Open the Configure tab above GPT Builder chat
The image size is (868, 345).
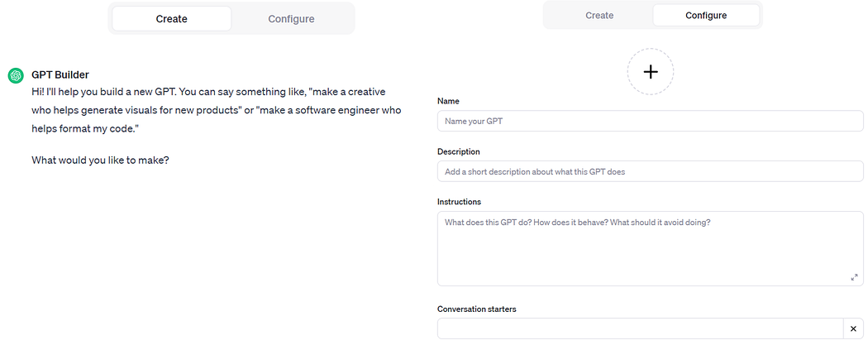coord(291,19)
